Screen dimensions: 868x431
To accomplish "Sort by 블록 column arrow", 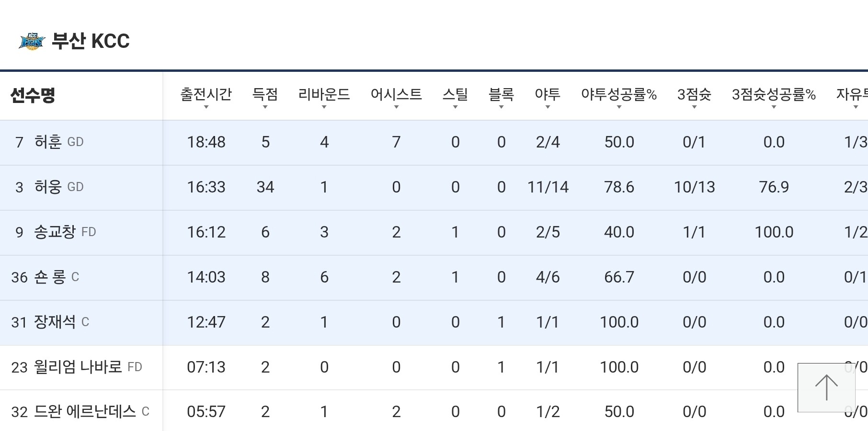I will pos(501,107).
